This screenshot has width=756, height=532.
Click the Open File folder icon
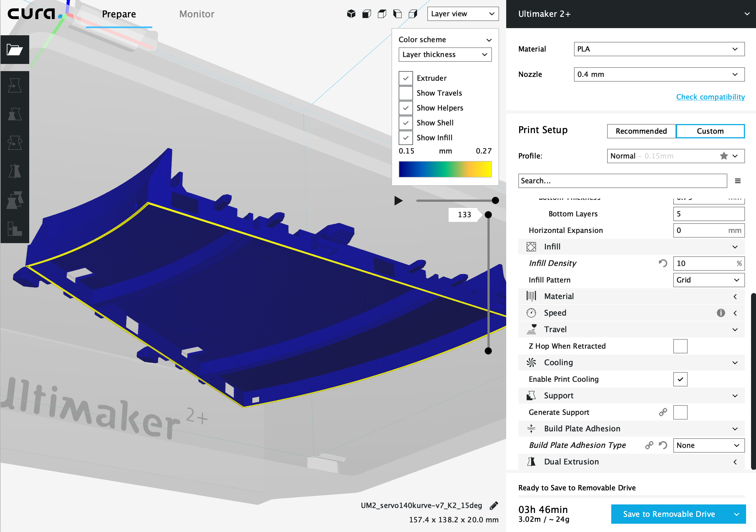coord(15,50)
